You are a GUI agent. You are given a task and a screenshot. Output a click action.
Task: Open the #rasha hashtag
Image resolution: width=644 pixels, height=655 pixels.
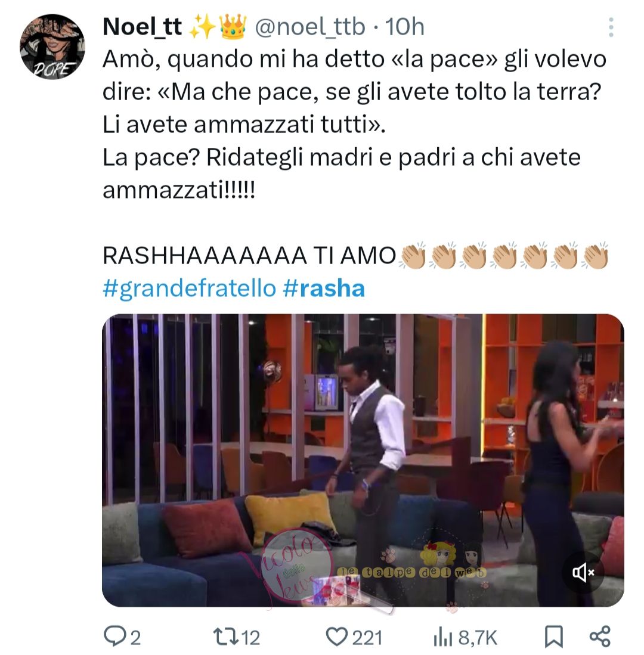pos(324,288)
